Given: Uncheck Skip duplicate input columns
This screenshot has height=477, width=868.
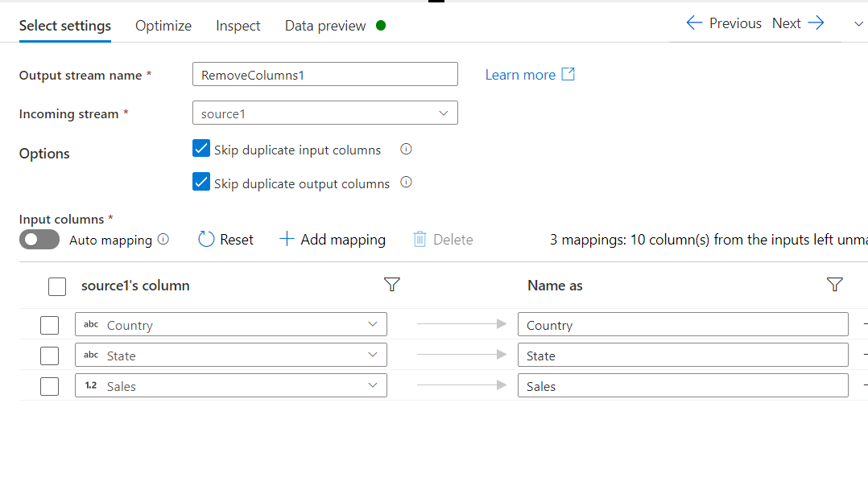Looking at the screenshot, I should point(201,149).
